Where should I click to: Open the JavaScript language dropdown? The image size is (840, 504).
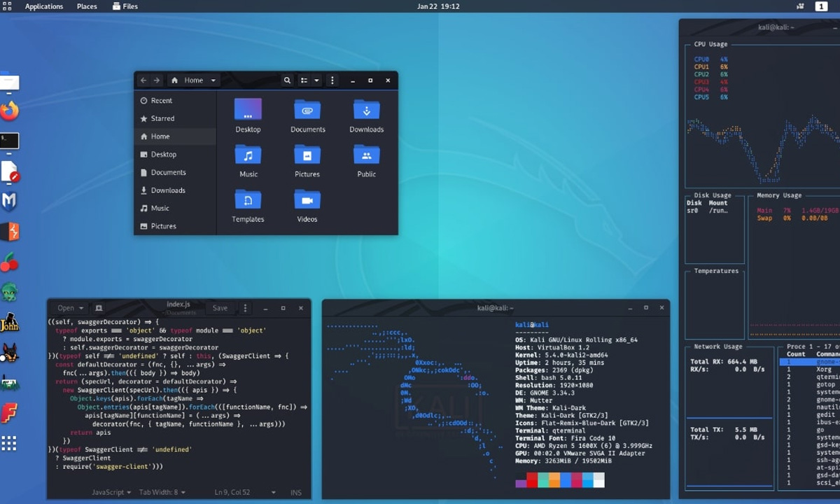[111, 493]
